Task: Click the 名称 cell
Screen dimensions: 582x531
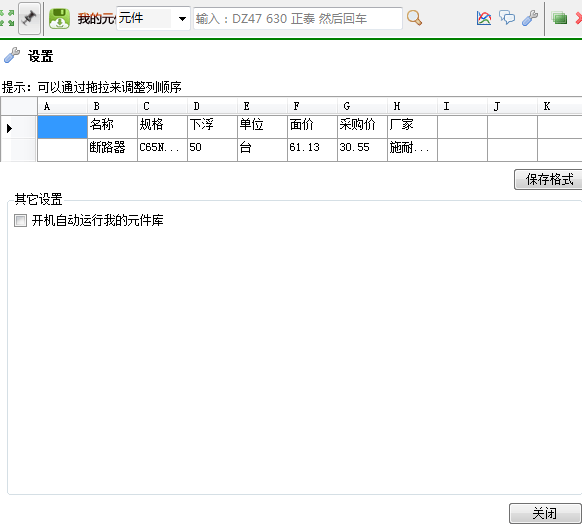Action: point(112,127)
